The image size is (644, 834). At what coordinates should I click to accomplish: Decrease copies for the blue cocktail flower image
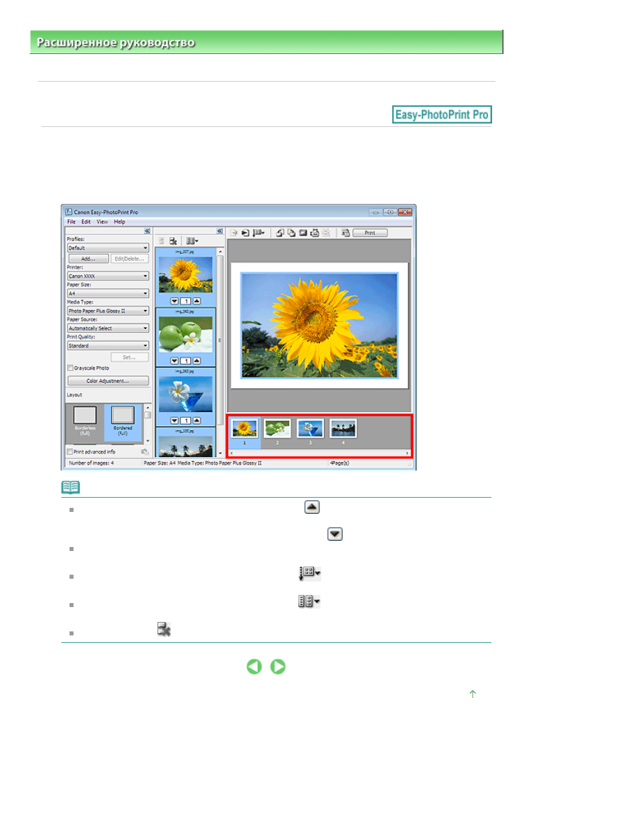pyautogui.click(x=174, y=421)
